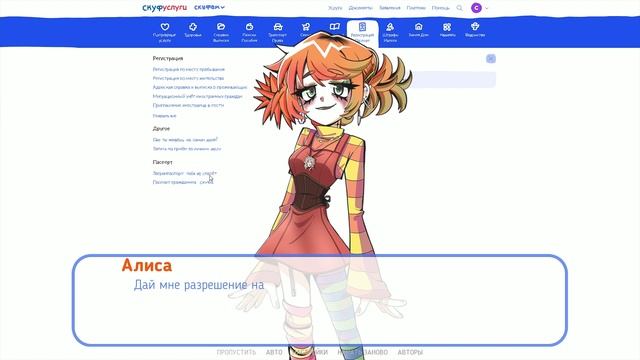Open Регистрация по месту жительства link
Viewport: 640px width, 360px height.
pos(188,78)
